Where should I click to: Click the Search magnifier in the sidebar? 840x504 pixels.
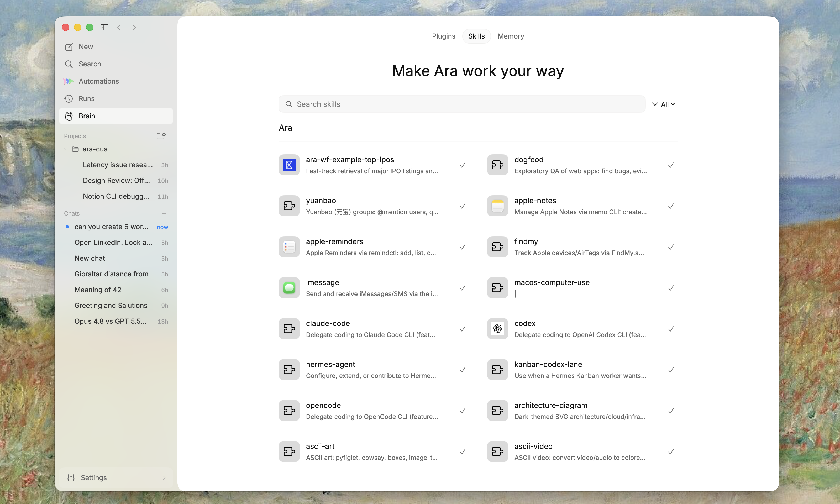[69, 64]
